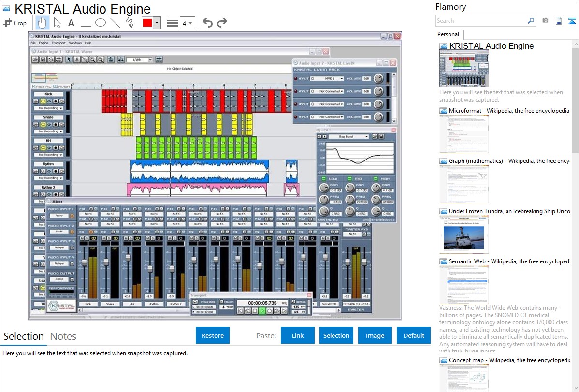This screenshot has height=392, width=579.
Task: Focus the Search field in Flamory panel
Action: coord(481,21)
